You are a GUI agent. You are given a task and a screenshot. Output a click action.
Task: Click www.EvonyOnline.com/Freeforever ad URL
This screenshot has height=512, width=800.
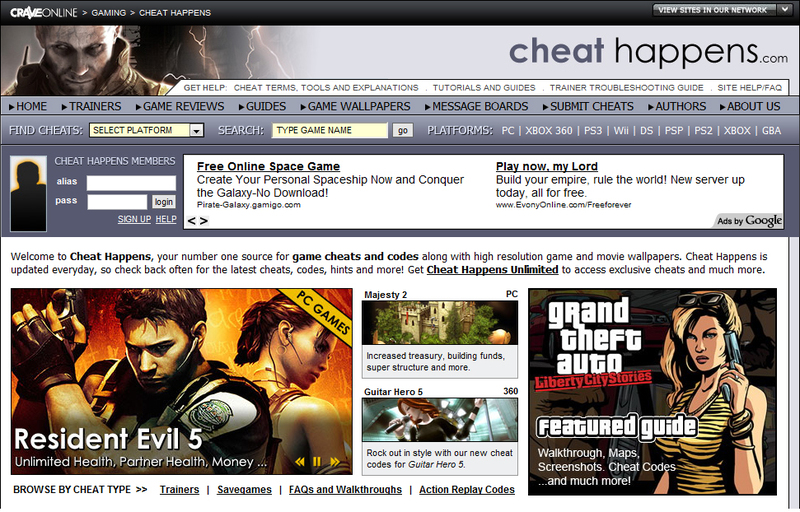pyautogui.click(x=563, y=205)
